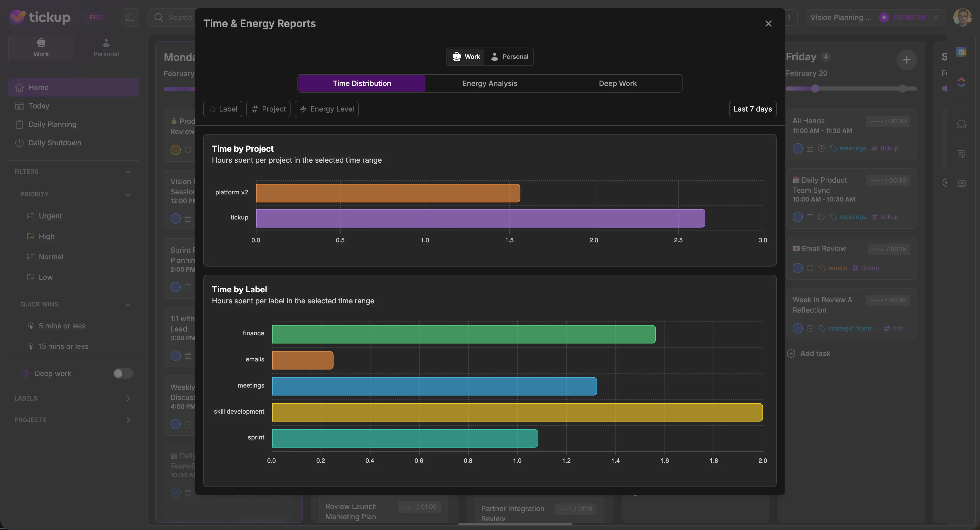Viewport: 980px width, 530px height.
Task: Open Daily Planning from the sidebar
Action: coord(52,124)
